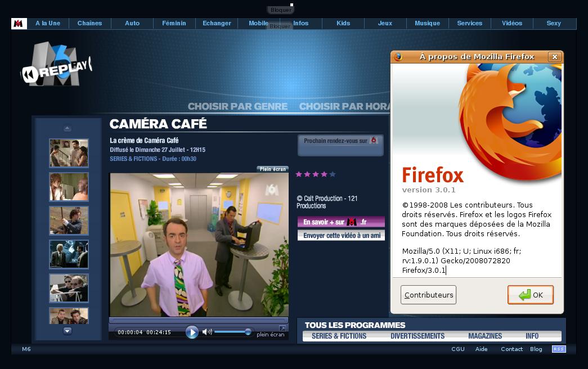Open DIVERTISSEMENTS program category

click(418, 336)
